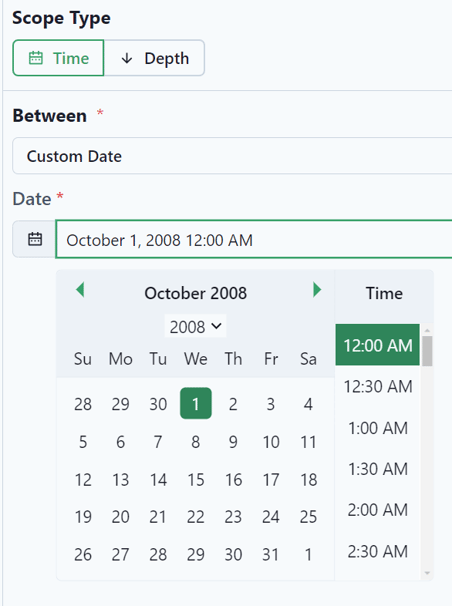Click the scrollbar up arrow in the time list

pos(427,330)
